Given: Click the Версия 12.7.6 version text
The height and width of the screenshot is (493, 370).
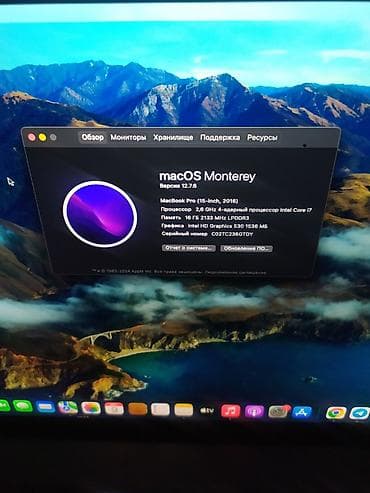Looking at the screenshot, I should tap(178, 186).
